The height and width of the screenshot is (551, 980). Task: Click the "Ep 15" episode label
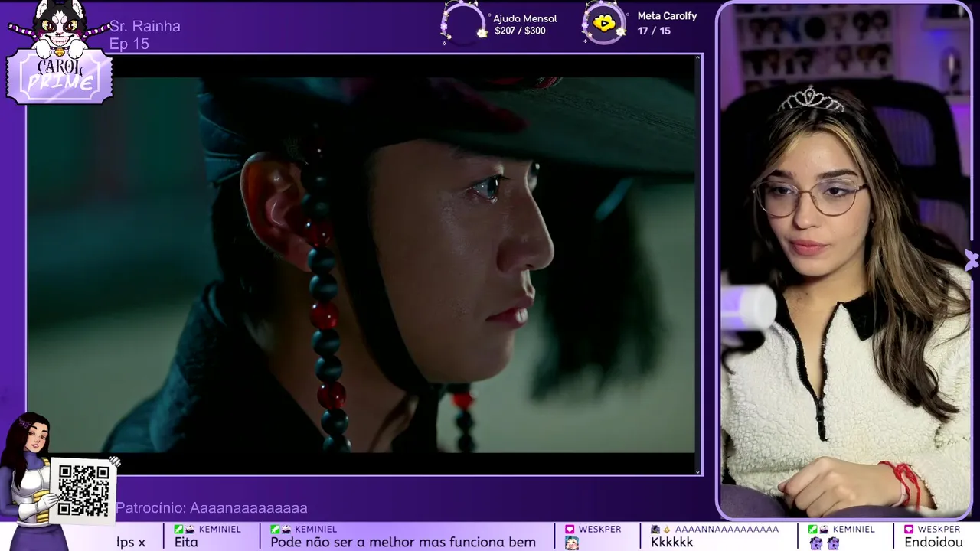[x=129, y=44]
